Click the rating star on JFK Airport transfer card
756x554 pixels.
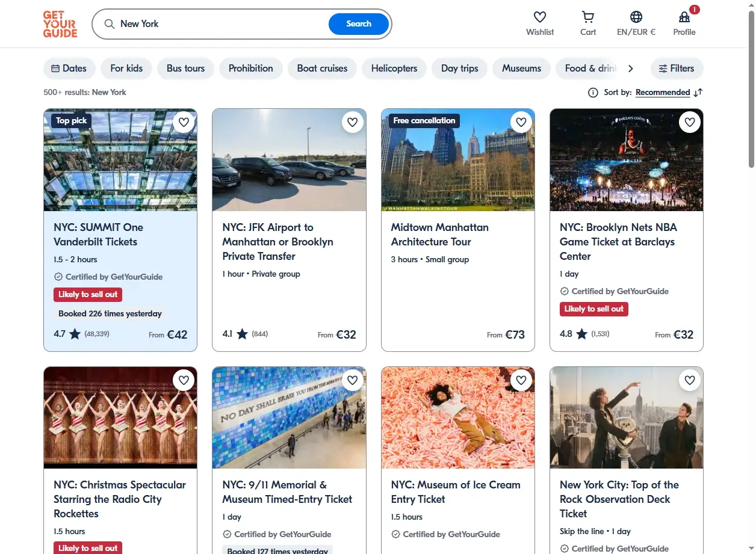pyautogui.click(x=242, y=334)
